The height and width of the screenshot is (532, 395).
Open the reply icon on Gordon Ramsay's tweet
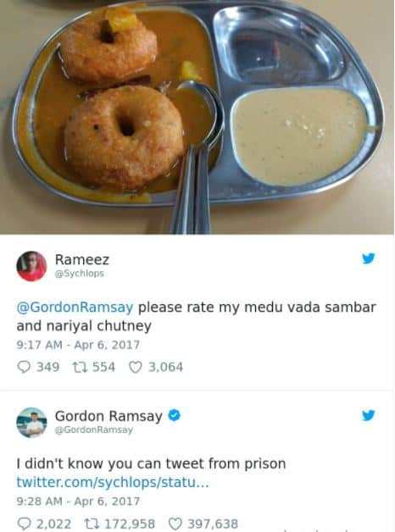(x=24, y=524)
